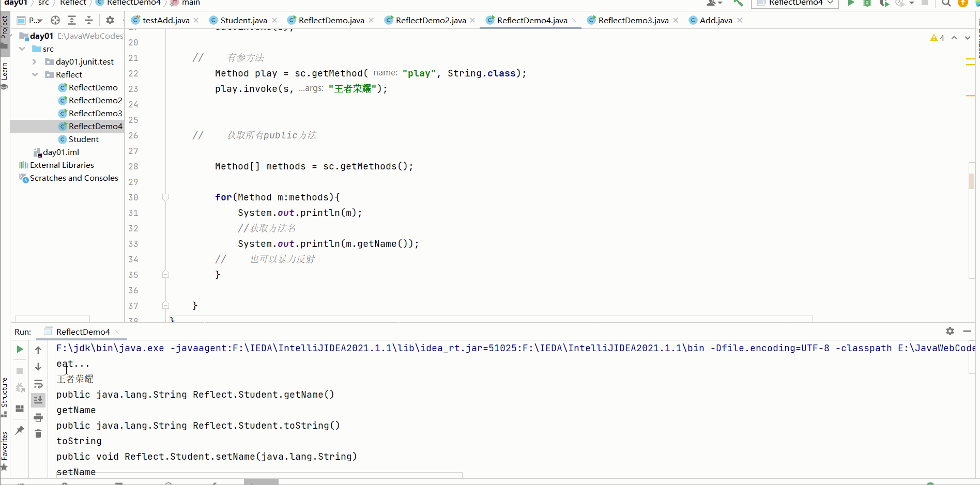Click the editor horizontal scrollbar

tap(491, 319)
